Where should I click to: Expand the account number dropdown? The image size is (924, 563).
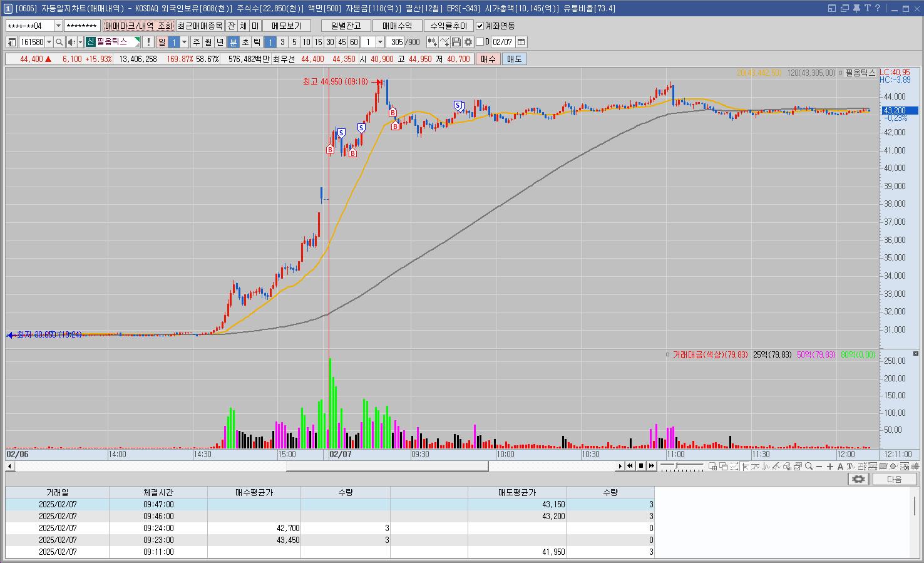point(59,26)
